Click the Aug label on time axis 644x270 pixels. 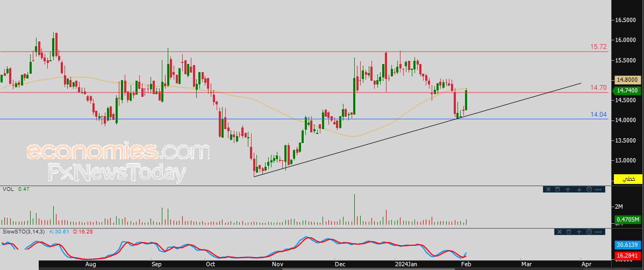click(91, 263)
